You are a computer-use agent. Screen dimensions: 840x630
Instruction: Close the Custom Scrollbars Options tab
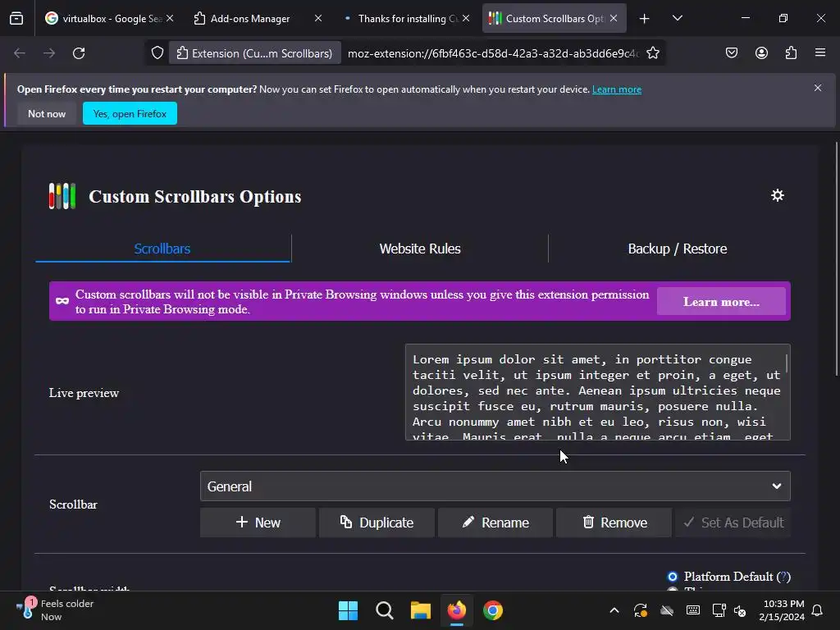coord(614,18)
